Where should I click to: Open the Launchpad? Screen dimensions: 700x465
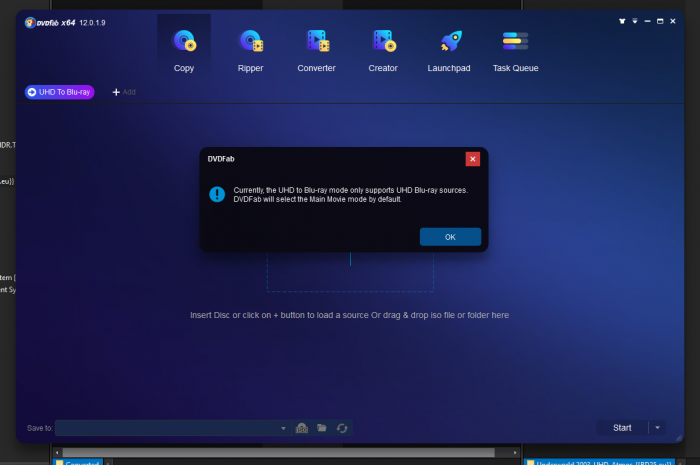pyautogui.click(x=449, y=50)
